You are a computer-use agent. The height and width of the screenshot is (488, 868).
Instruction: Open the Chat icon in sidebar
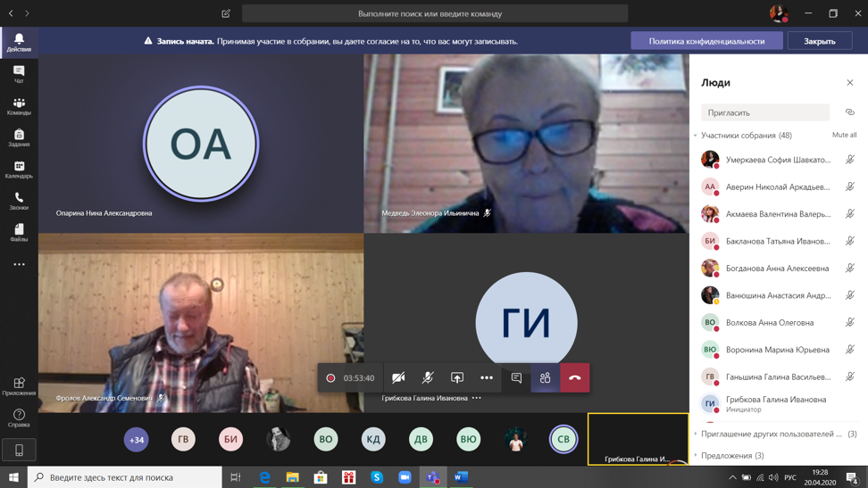point(19,74)
